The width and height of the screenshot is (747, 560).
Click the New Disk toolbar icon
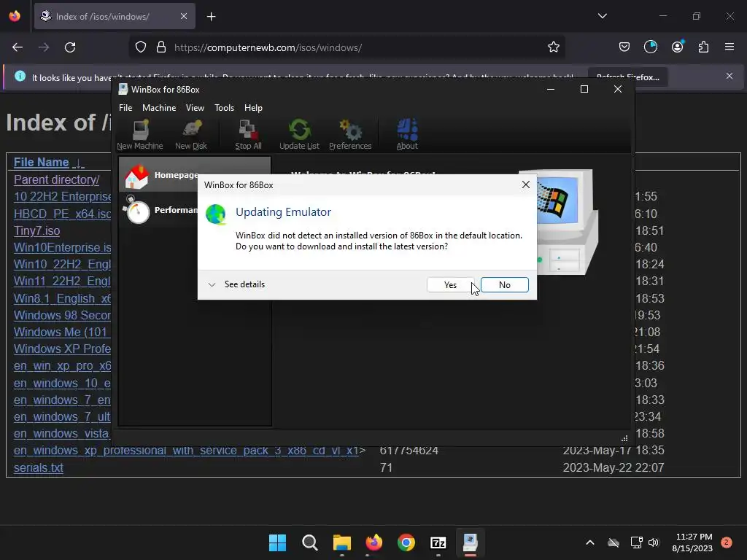pos(191,135)
